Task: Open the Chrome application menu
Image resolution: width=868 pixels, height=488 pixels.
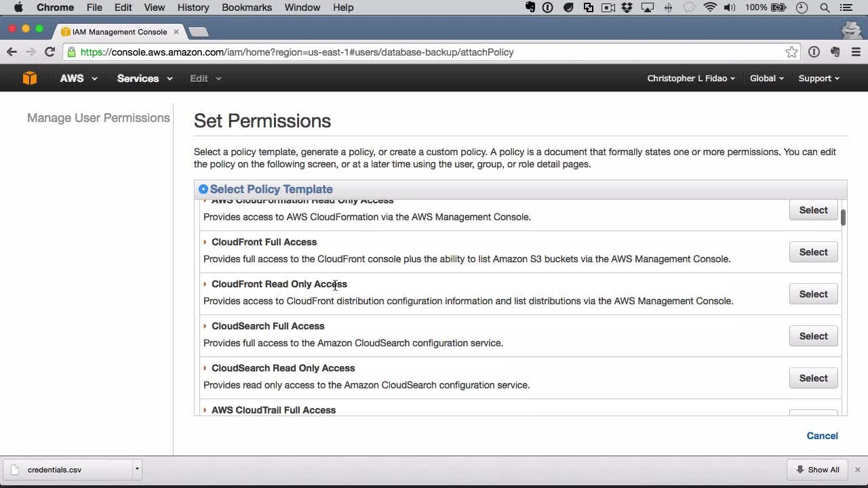Action: coord(55,7)
